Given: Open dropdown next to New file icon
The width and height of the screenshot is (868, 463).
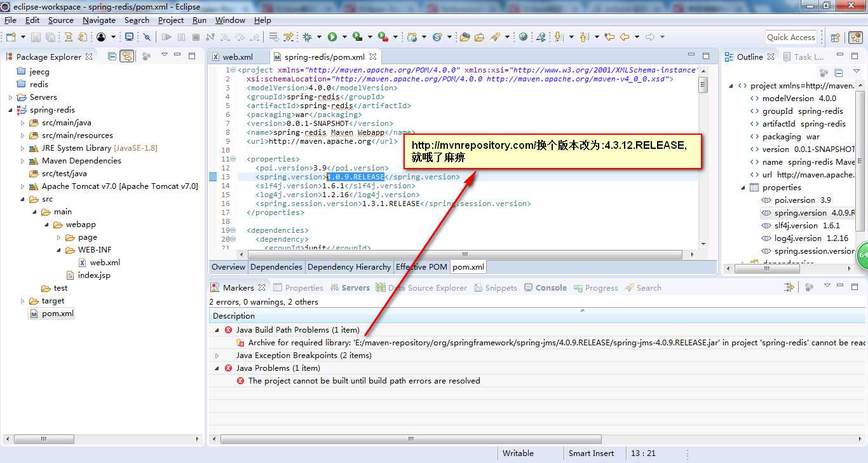Looking at the screenshot, I should point(22,37).
